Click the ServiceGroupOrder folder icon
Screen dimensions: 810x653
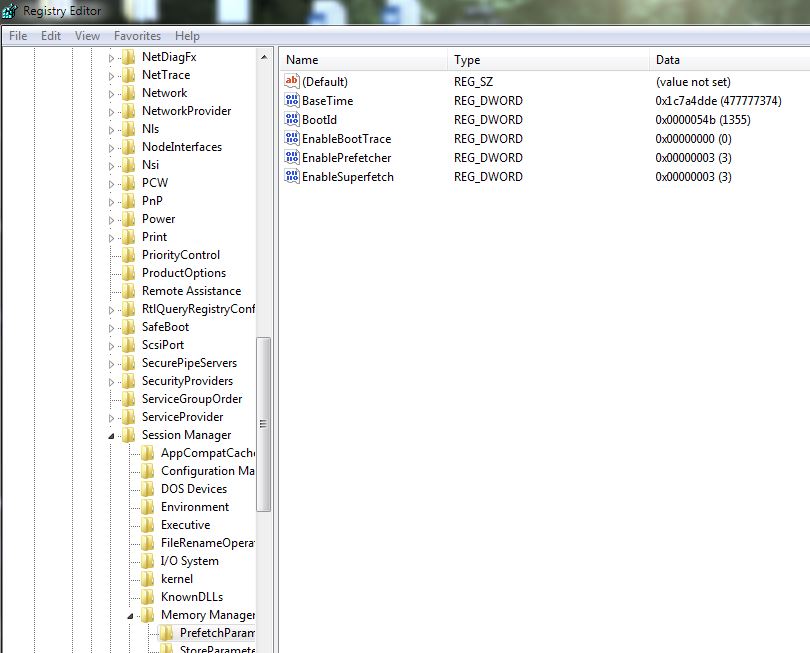tap(128, 399)
